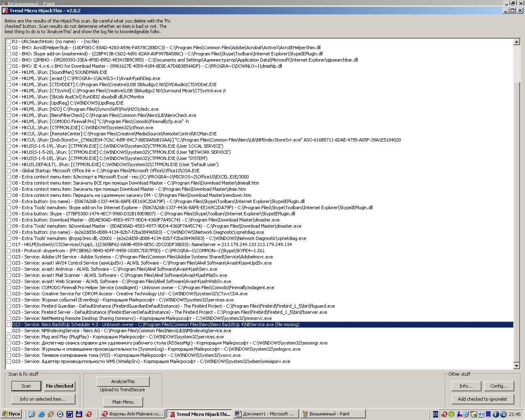This screenshot has width=525, height=420.
Task: Open the media player quick launch icon
Action: [x=60, y=414]
